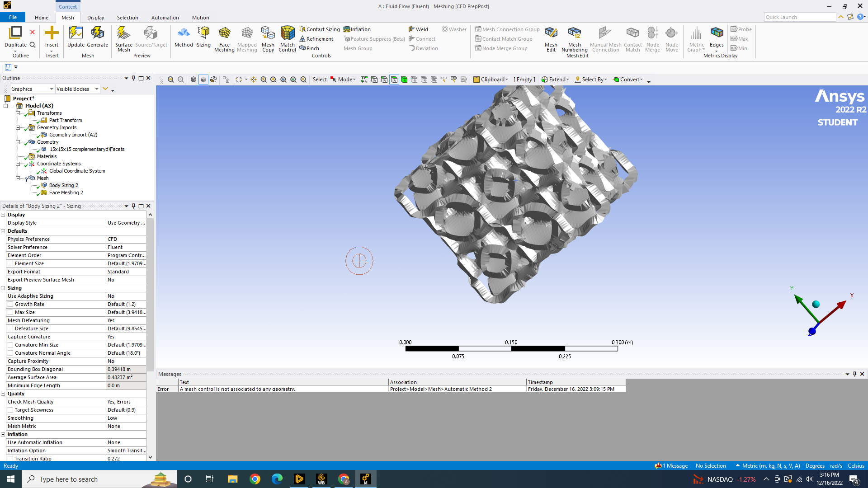
Task: Add a Refinement control
Action: pos(316,39)
